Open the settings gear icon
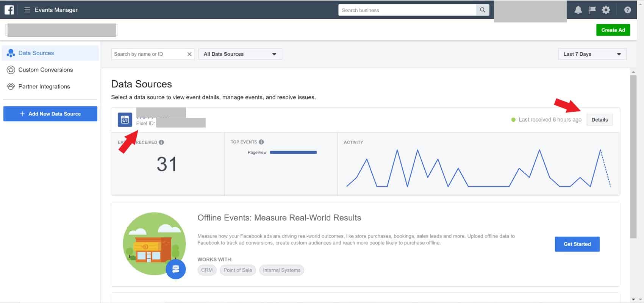This screenshot has height=303, width=644. click(606, 10)
